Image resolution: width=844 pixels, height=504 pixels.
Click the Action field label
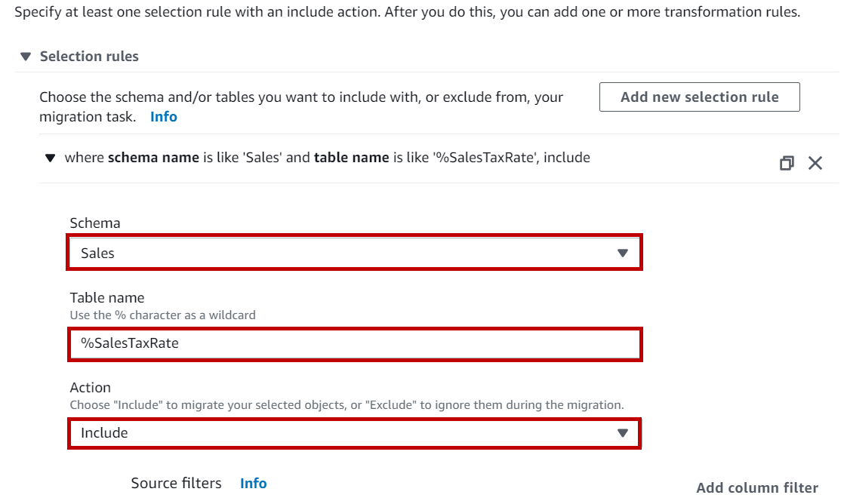(x=91, y=387)
